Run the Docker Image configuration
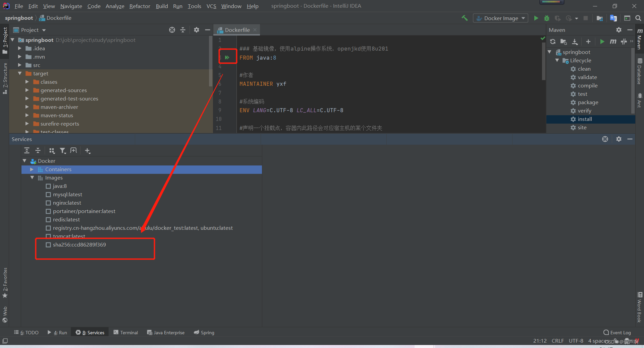 pos(536,18)
